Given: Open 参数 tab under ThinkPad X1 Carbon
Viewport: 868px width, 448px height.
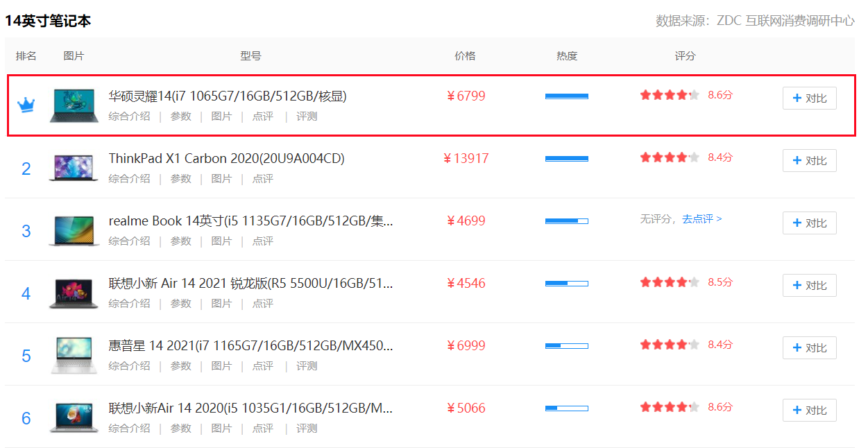Looking at the screenshot, I should click(181, 179).
